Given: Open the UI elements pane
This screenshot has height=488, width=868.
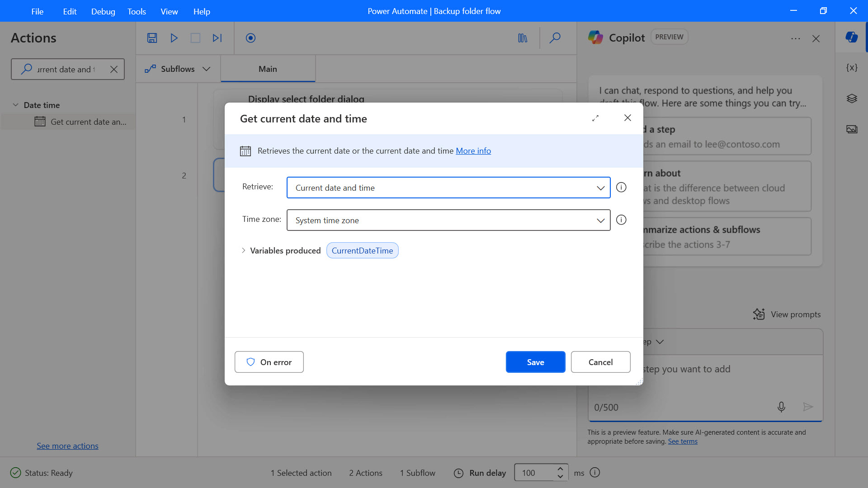Looking at the screenshot, I should click(852, 99).
